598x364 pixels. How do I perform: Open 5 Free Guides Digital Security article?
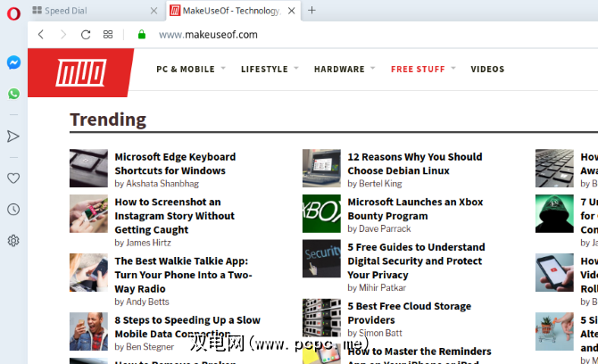click(x=416, y=261)
